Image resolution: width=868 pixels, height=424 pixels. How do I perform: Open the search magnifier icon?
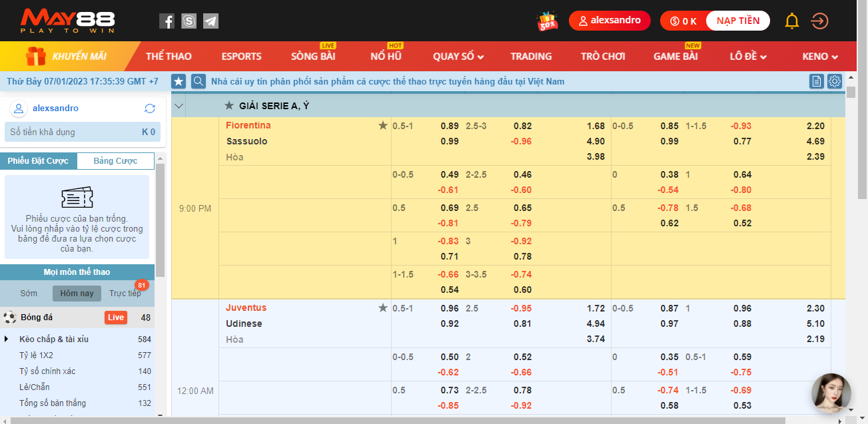(198, 81)
